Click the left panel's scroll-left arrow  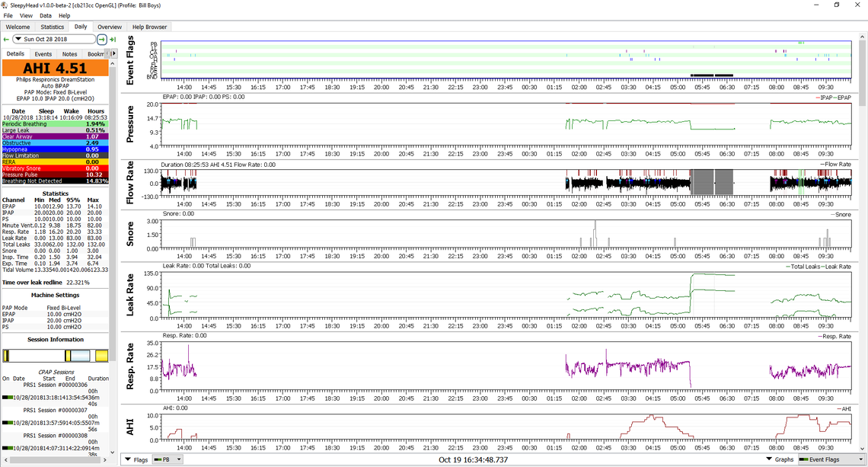pyautogui.click(x=5, y=460)
